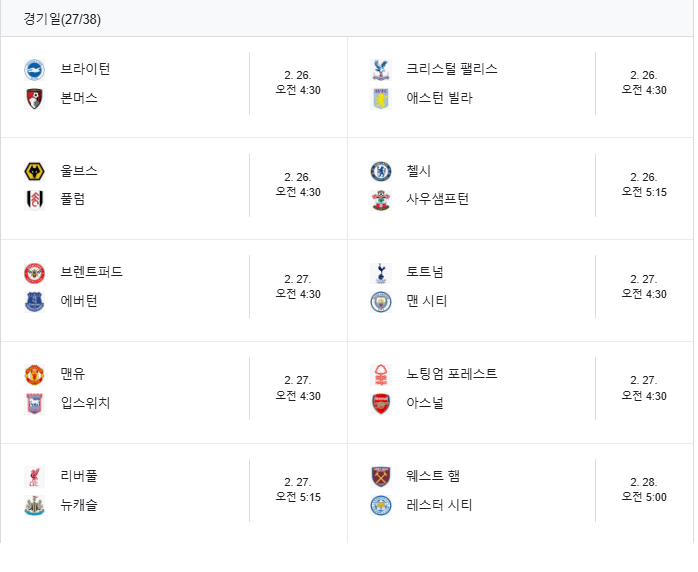This screenshot has width=698, height=572.
Task: Click the Wolves wolf-head logo
Action: (x=34, y=171)
